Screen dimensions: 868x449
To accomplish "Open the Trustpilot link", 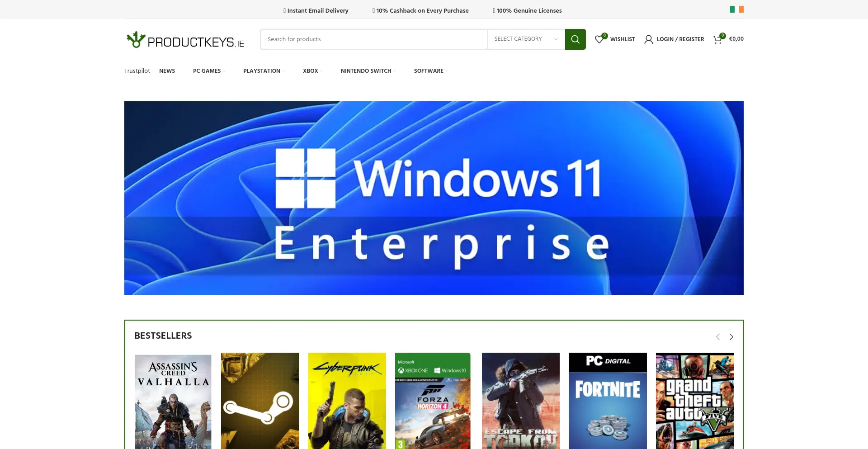I will (x=137, y=71).
